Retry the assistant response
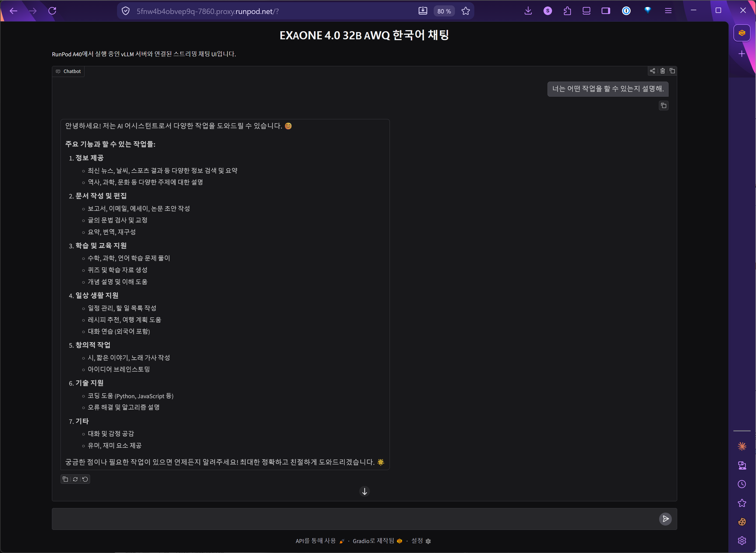The width and height of the screenshot is (756, 553). point(75,479)
